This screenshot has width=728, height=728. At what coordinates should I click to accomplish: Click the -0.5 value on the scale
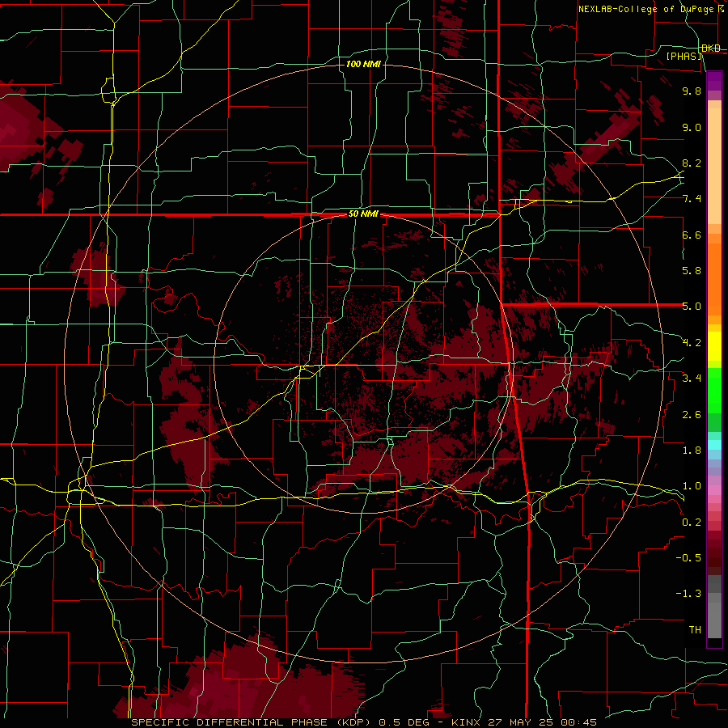coord(688,558)
